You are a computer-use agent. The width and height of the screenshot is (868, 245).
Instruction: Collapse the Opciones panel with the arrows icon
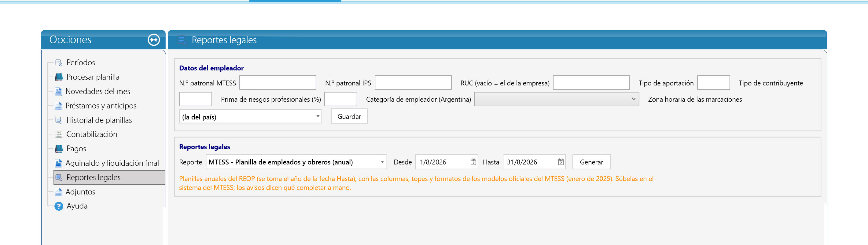(x=154, y=40)
